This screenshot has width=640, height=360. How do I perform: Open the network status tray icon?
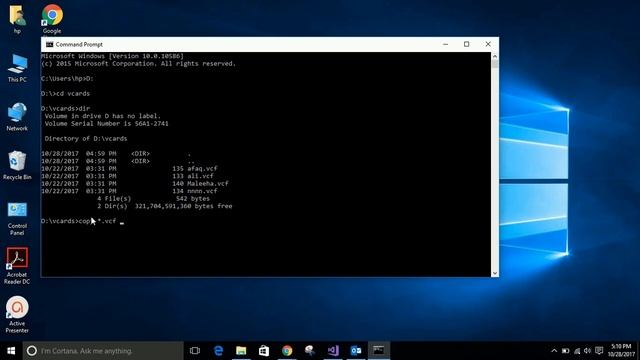(577, 351)
